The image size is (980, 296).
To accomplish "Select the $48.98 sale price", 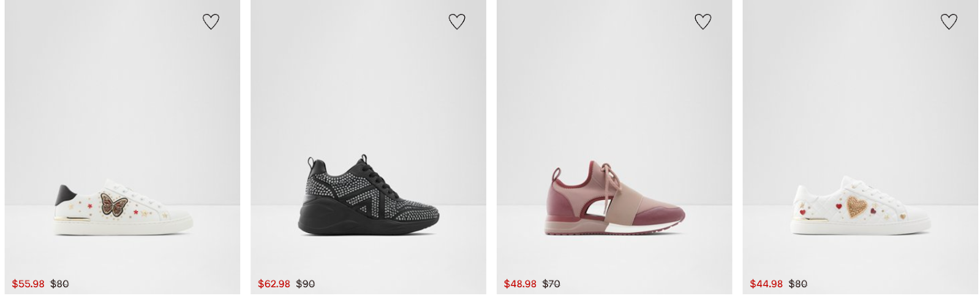I will pos(520,284).
